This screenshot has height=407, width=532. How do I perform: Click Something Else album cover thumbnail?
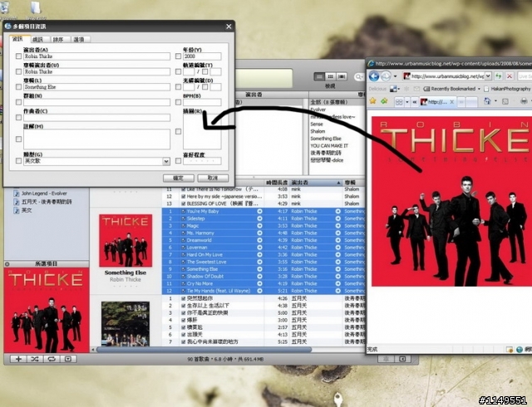click(126, 241)
